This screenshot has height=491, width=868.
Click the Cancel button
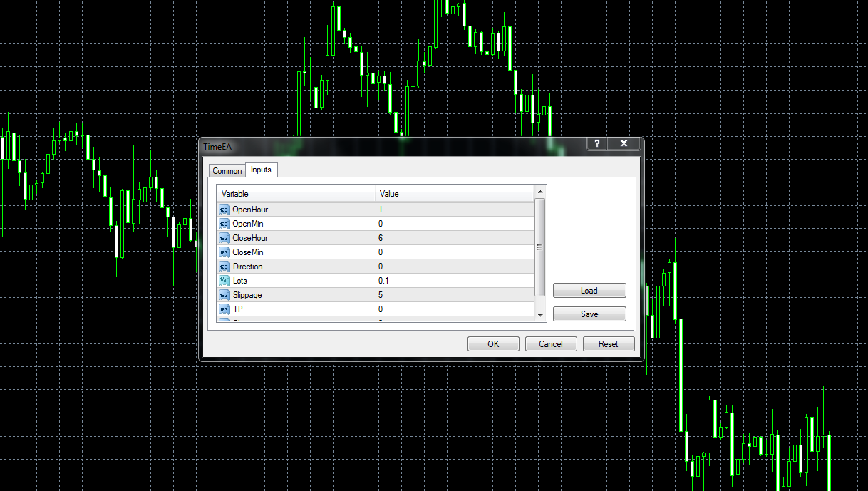coord(551,344)
